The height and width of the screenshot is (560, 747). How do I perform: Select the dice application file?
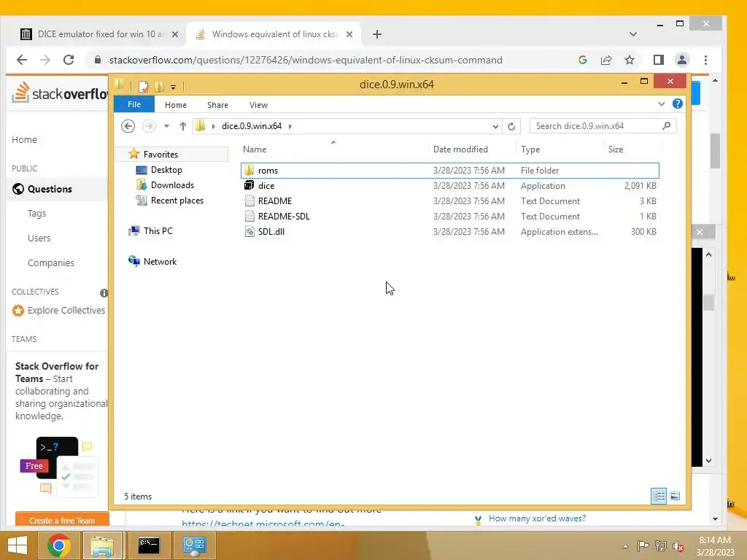click(x=449, y=186)
